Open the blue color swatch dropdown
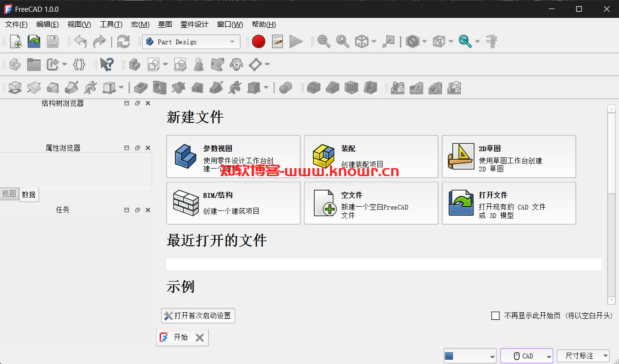619x364 pixels. click(x=470, y=356)
